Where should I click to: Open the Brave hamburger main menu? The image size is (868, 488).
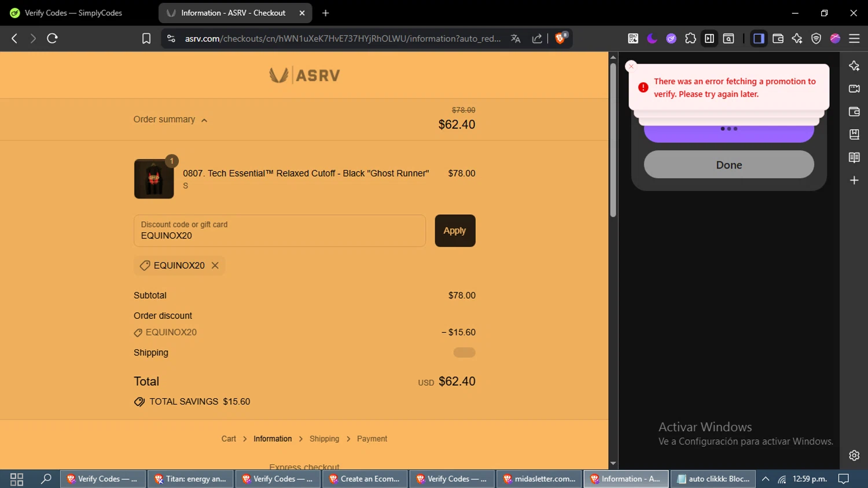(x=854, y=38)
